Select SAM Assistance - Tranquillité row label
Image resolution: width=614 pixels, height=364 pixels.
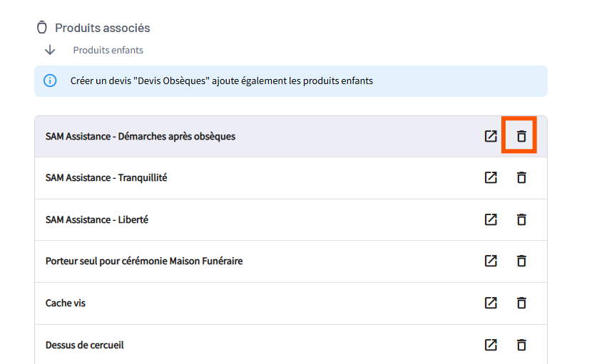106,178
